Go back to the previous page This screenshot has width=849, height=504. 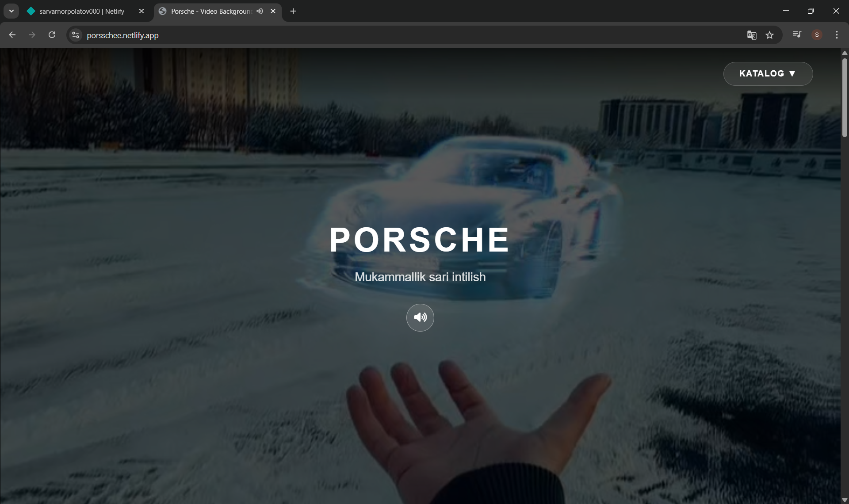12,35
